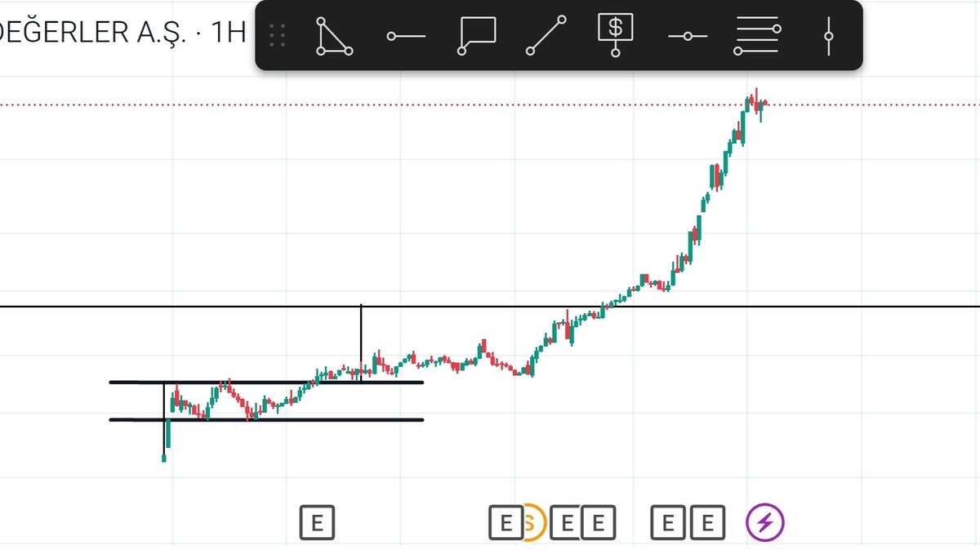Image resolution: width=980 pixels, height=555 pixels.
Task: Open the purple lightning bolt event marker
Action: (x=765, y=521)
